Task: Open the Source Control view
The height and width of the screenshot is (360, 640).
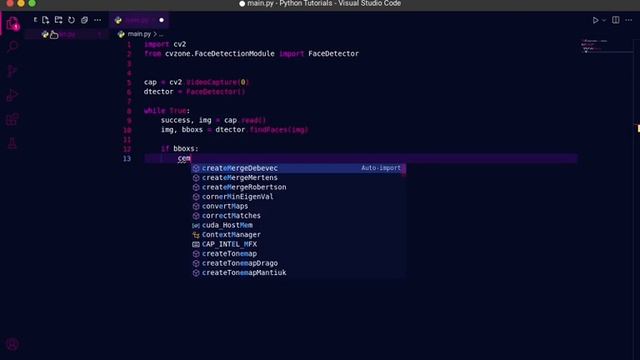Action: coord(12,71)
